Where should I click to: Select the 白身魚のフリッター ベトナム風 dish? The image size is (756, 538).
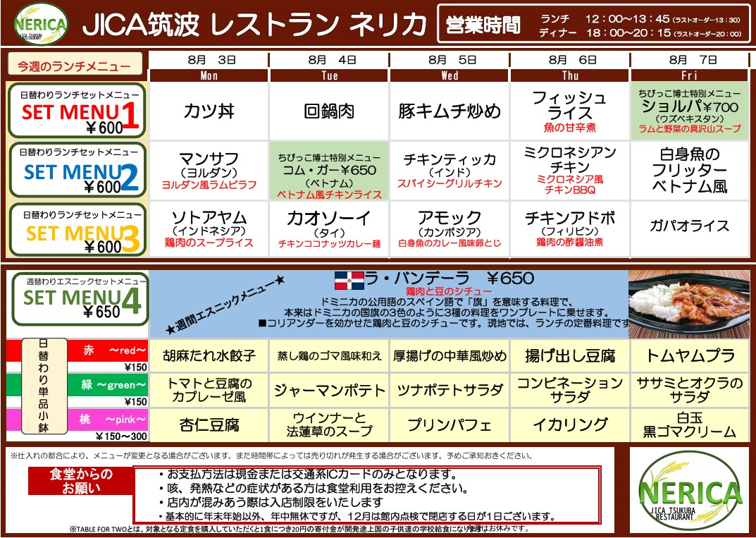(690, 171)
